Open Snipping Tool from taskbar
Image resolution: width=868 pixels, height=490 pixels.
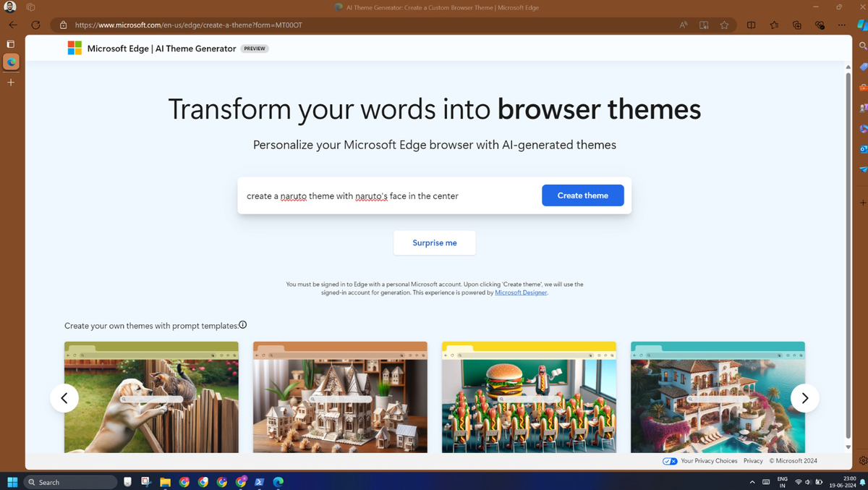tap(146, 482)
